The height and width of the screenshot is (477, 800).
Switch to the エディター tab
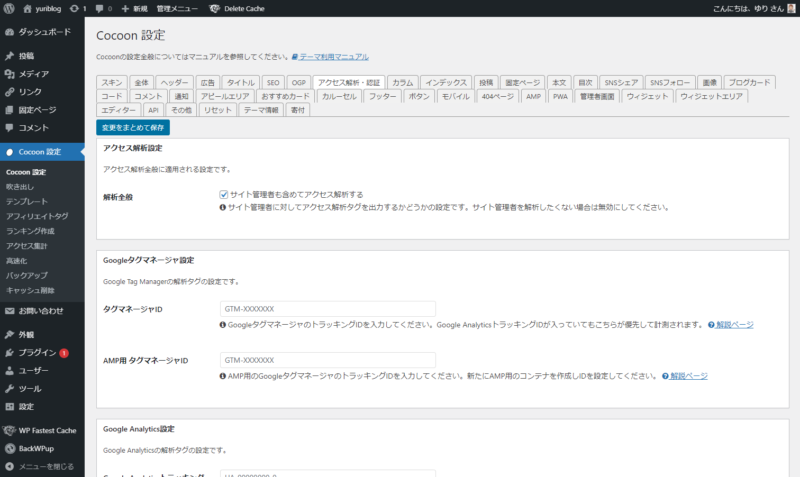point(118,110)
